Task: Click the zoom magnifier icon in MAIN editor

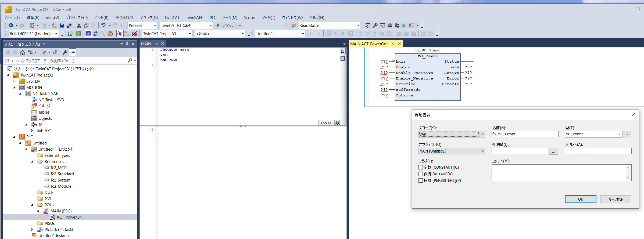Action: [x=337, y=123]
